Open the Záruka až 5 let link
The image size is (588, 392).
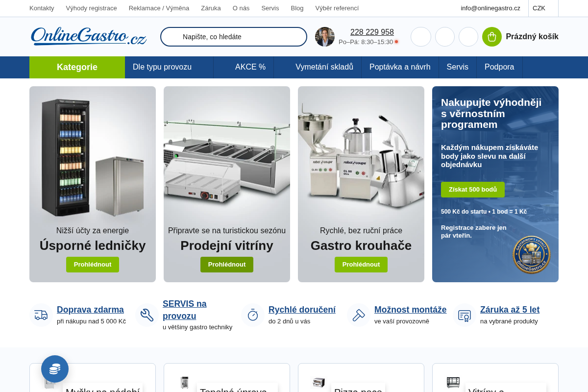[x=510, y=310]
